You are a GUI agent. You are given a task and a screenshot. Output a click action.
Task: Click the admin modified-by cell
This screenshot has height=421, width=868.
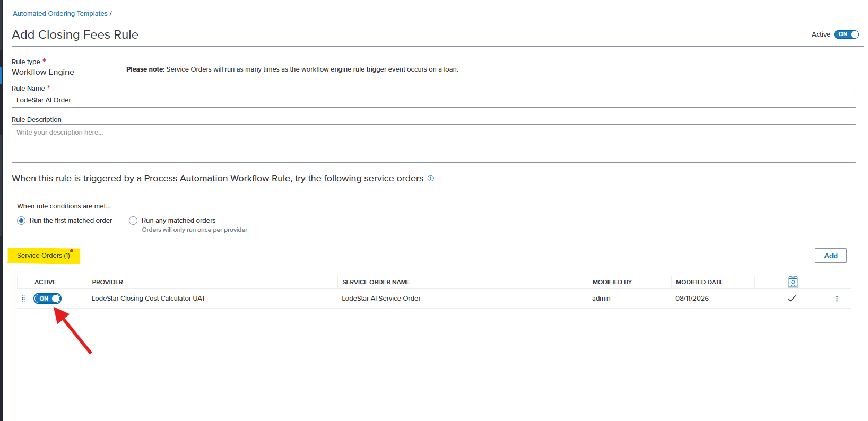pos(601,299)
